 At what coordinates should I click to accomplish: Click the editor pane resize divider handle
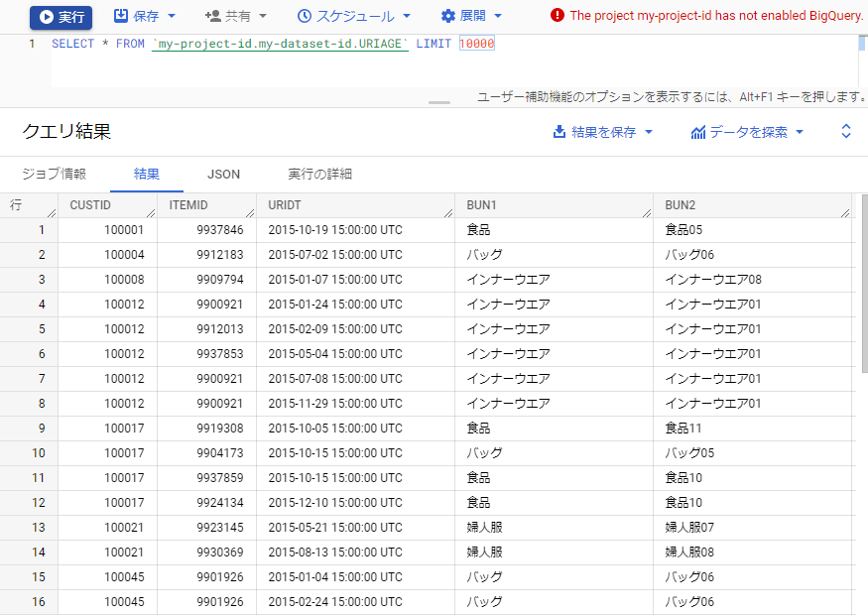[438, 102]
